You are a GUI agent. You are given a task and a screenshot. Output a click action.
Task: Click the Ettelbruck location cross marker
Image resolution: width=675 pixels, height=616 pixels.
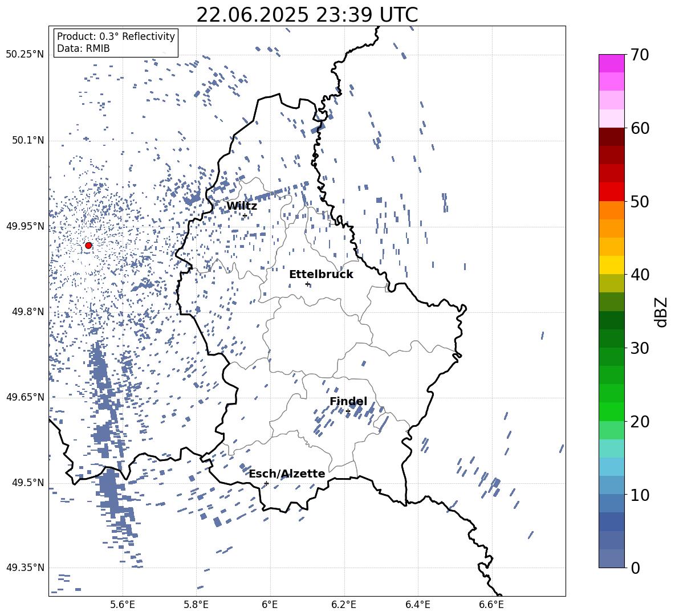pyautogui.click(x=307, y=284)
